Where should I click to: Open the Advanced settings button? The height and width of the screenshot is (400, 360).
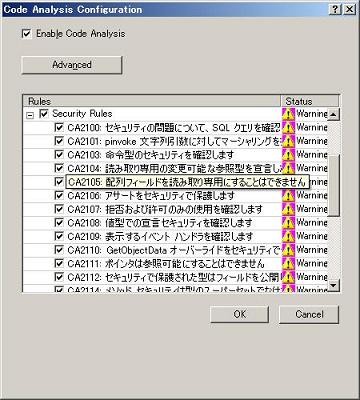72,65
